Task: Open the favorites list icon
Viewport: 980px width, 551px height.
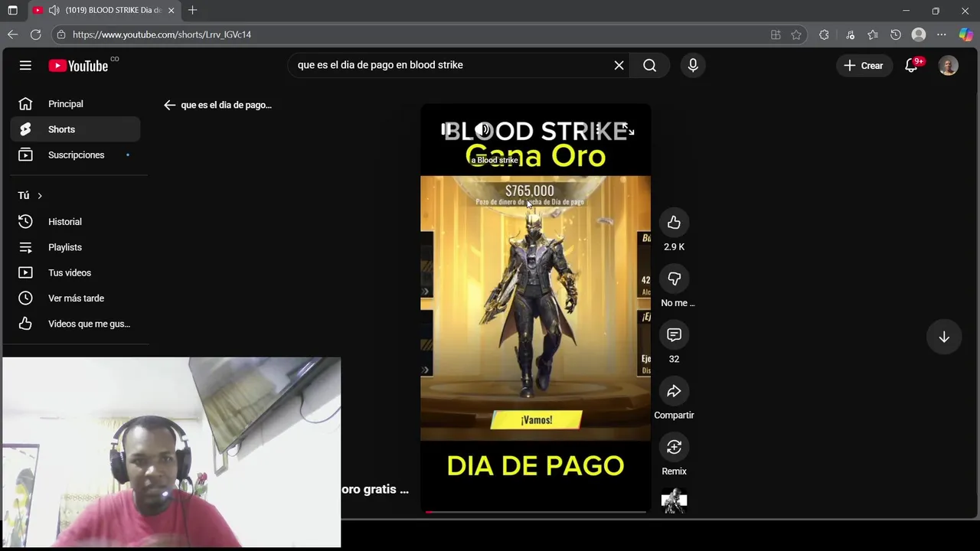Action: pos(873,34)
